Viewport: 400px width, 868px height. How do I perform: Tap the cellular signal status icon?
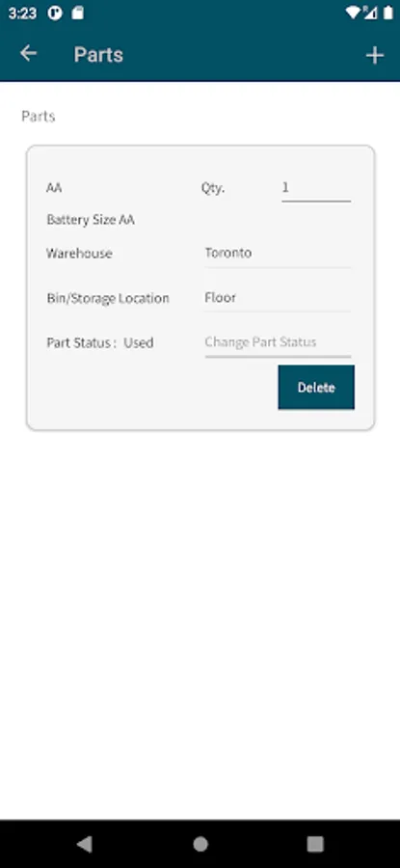[370, 13]
